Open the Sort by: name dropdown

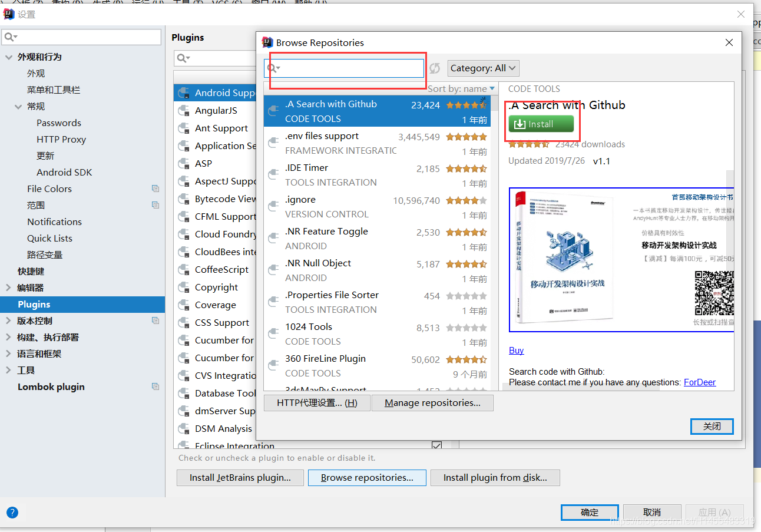461,88
